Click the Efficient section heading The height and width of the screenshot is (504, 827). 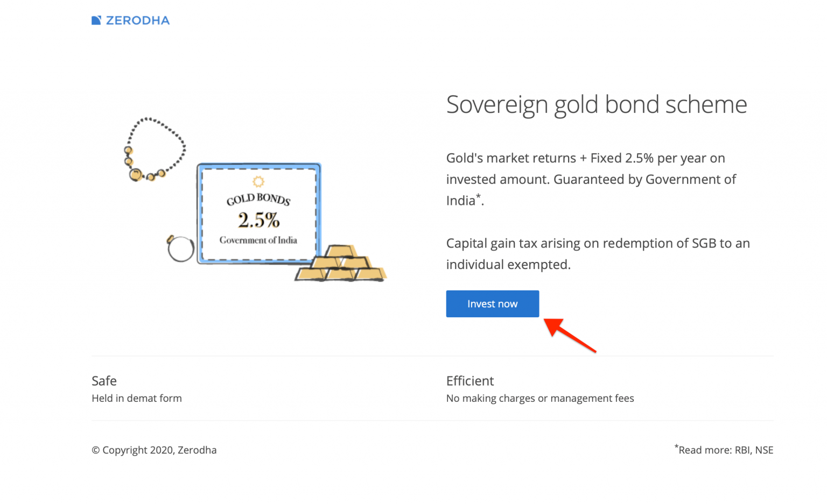click(x=469, y=381)
